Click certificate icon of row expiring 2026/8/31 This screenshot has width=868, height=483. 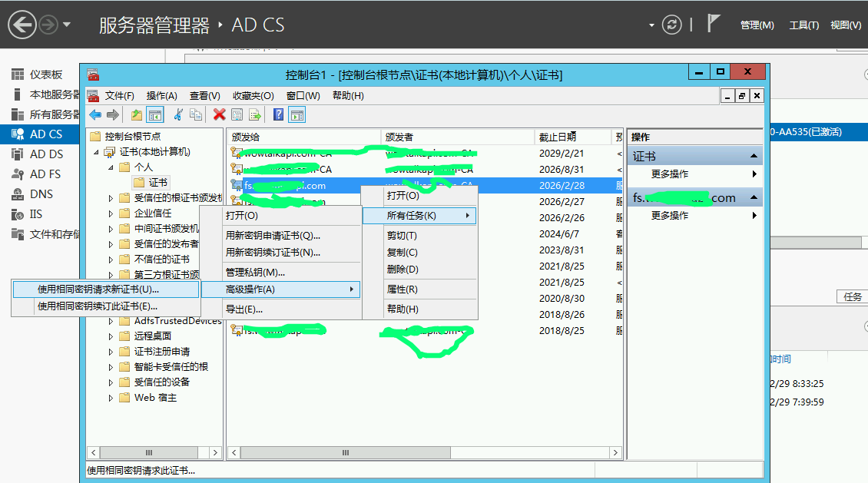(237, 169)
